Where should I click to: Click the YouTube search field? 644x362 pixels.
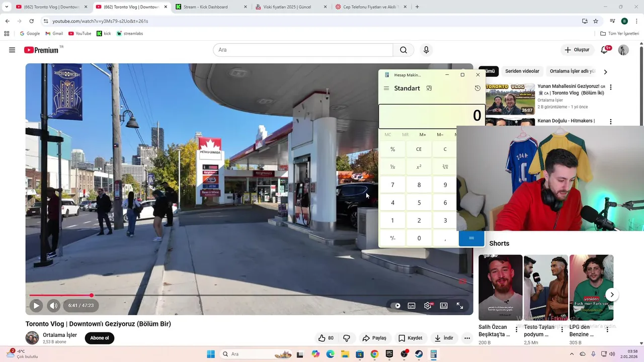[303, 50]
